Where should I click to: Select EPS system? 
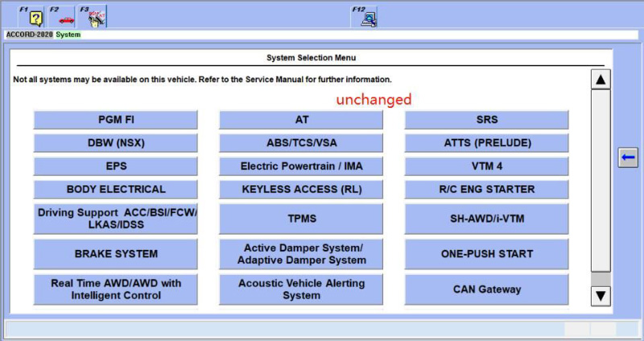(x=115, y=166)
